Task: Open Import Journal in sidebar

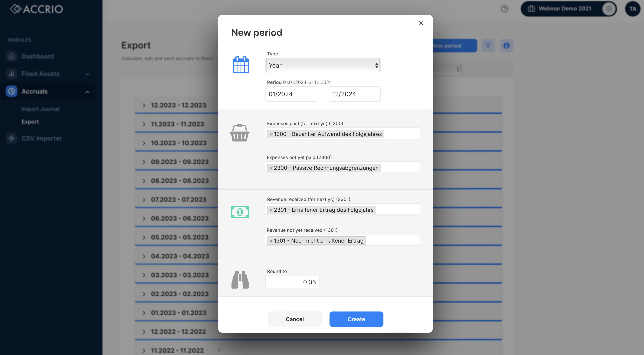Action: coord(40,109)
